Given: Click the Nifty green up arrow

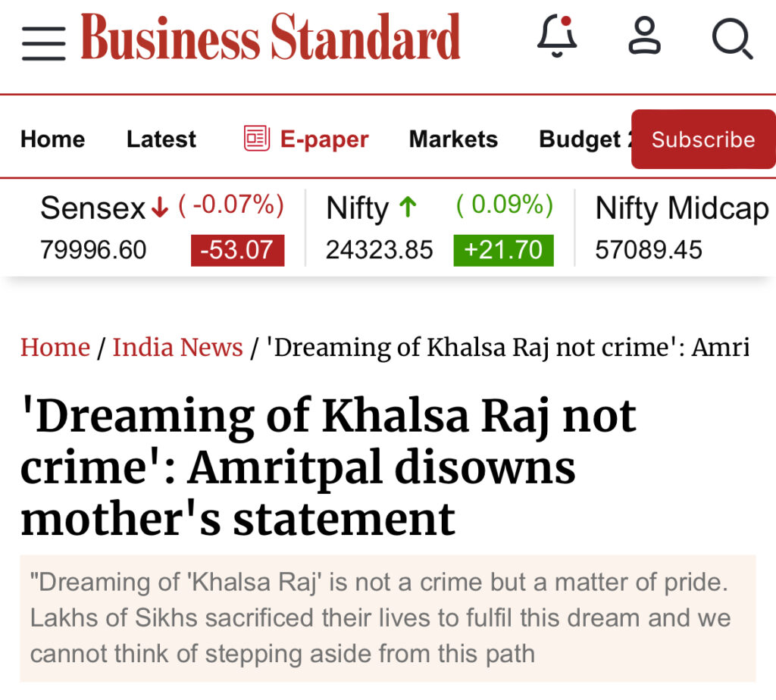Looking at the screenshot, I should (x=408, y=208).
